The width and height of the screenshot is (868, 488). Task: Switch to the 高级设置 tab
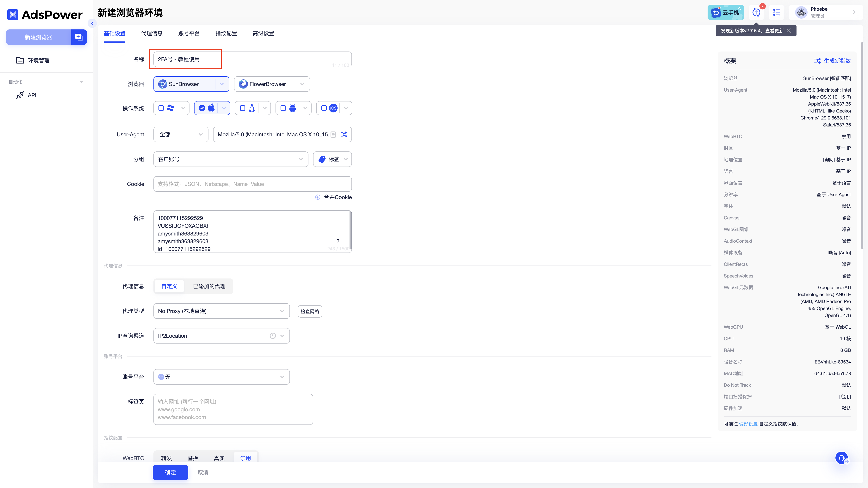click(263, 33)
